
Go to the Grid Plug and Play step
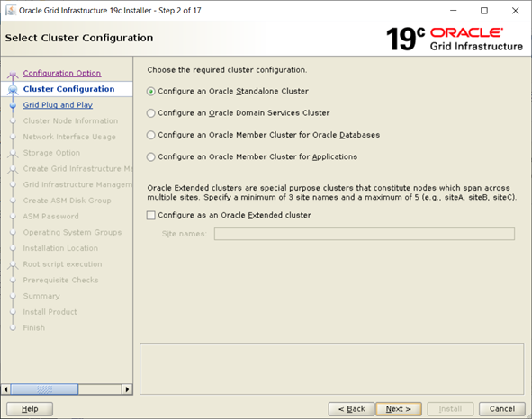(x=58, y=105)
